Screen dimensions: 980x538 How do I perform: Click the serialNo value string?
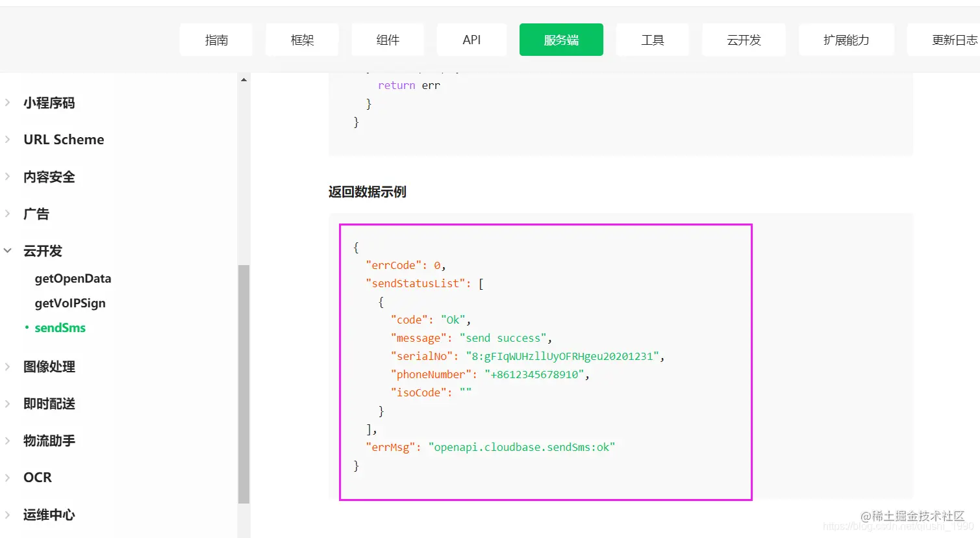click(x=562, y=356)
